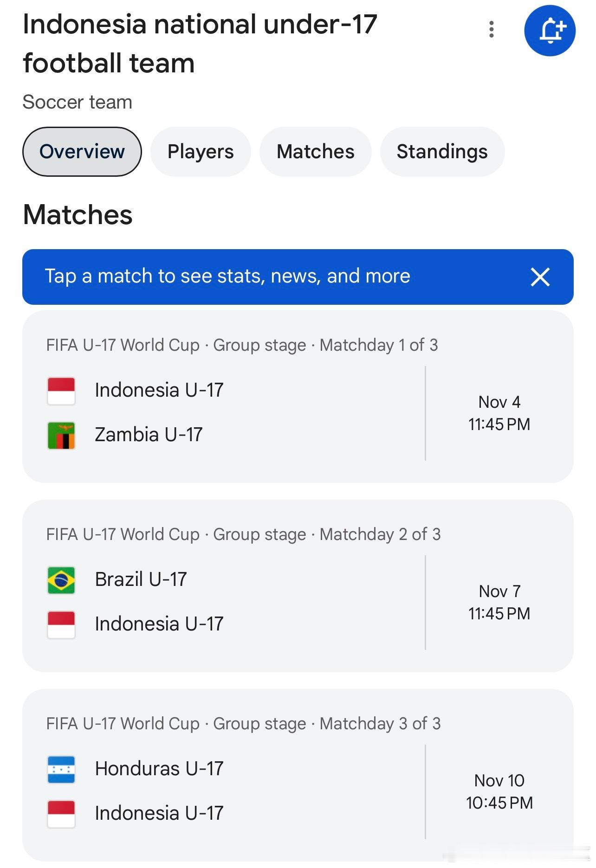Click the Zambia U-17 team name
The width and height of the screenshot is (596, 868).
[x=149, y=435]
